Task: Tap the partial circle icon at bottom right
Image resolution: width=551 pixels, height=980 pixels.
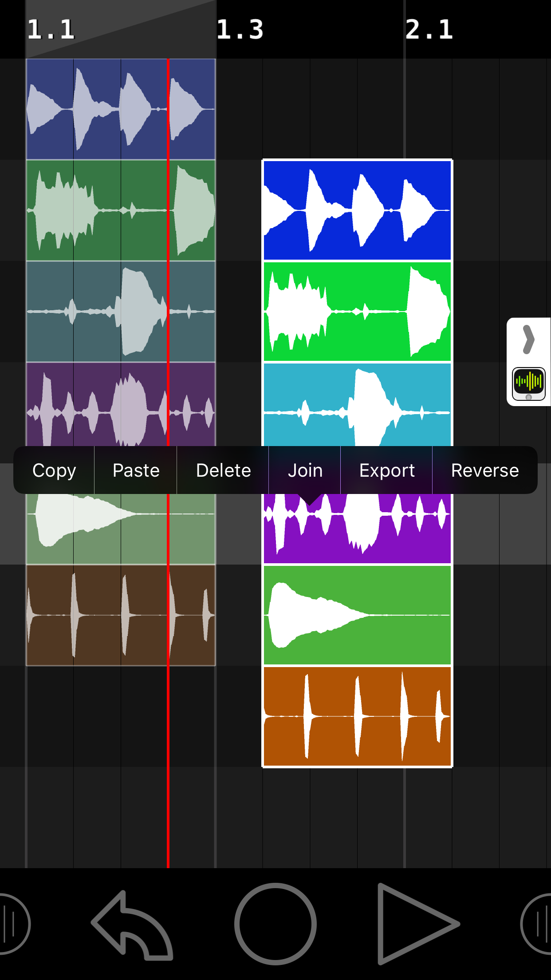Action: (538, 924)
